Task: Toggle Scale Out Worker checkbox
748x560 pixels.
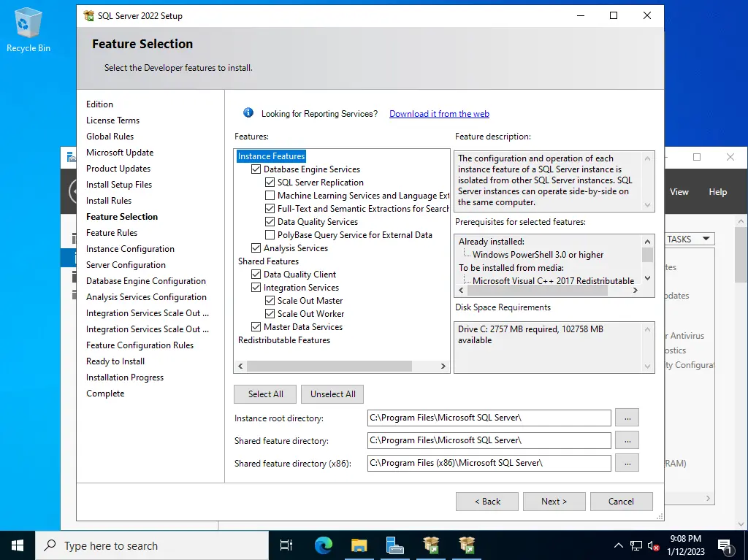Action: 270,313
